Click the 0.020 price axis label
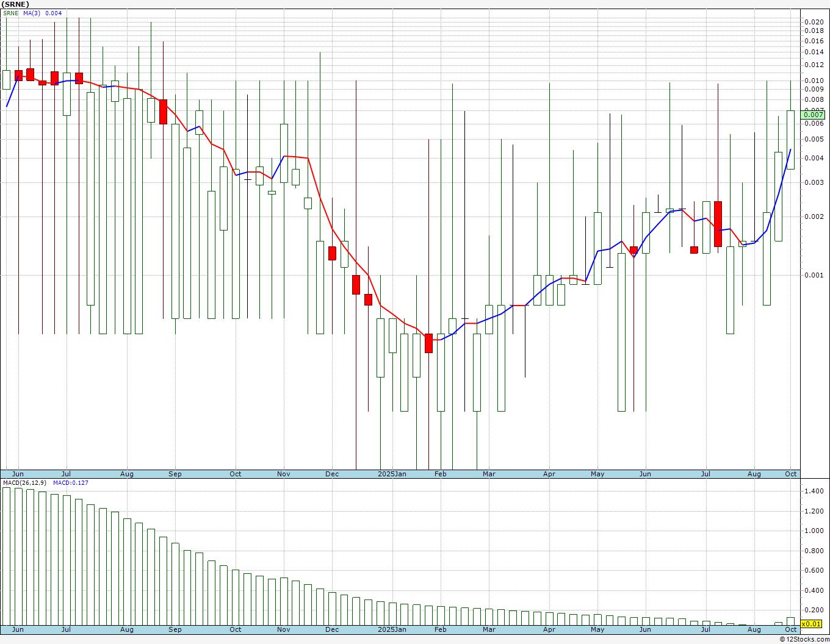The image size is (830, 644). click(x=814, y=22)
